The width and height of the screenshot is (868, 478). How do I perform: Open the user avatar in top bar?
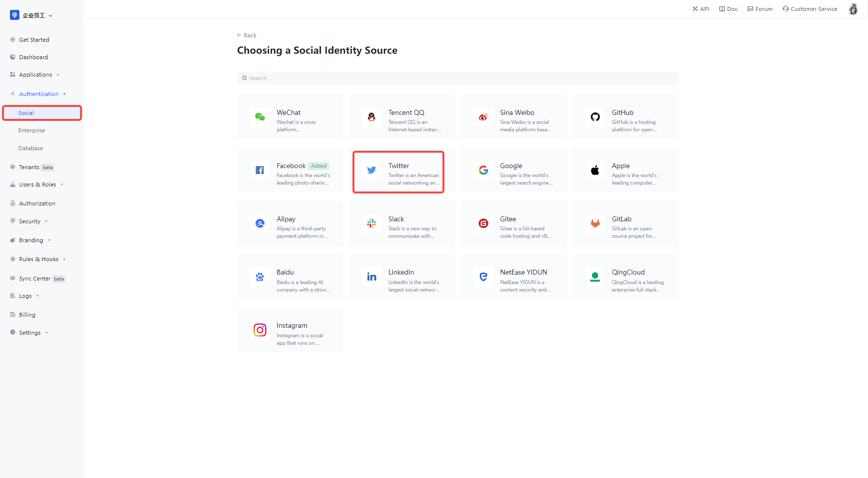click(x=853, y=9)
